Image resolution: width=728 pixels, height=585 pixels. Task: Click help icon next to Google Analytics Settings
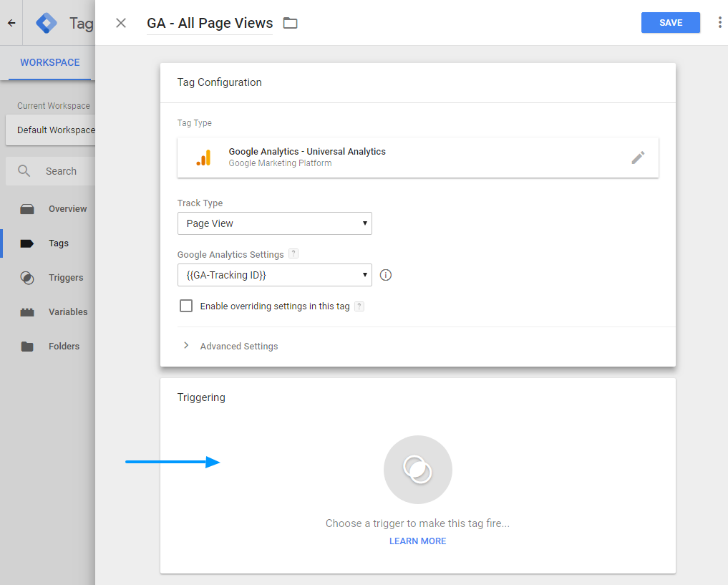pos(293,254)
